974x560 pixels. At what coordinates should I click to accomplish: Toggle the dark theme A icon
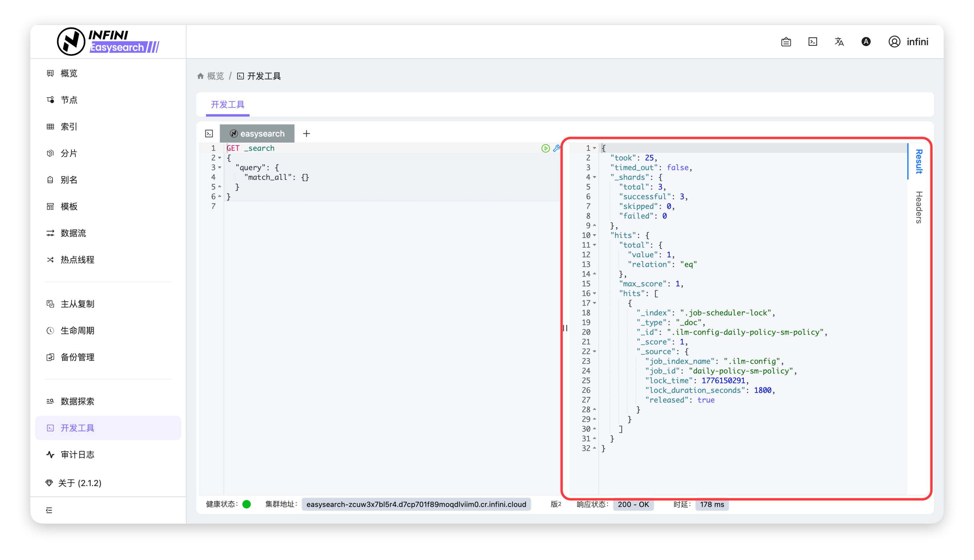point(866,41)
